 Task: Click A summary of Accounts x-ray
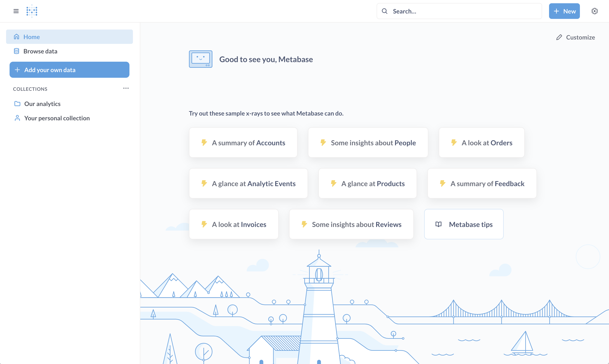(x=249, y=142)
